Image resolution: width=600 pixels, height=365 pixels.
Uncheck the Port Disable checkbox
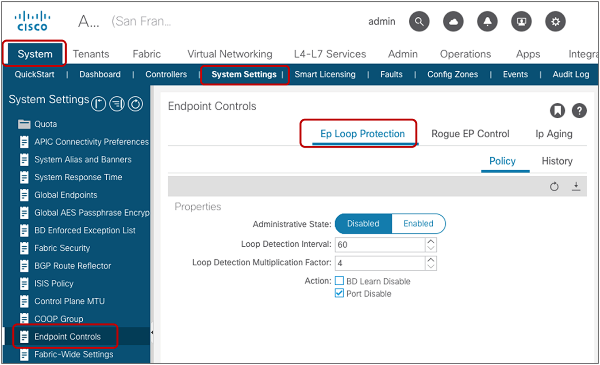tap(339, 293)
